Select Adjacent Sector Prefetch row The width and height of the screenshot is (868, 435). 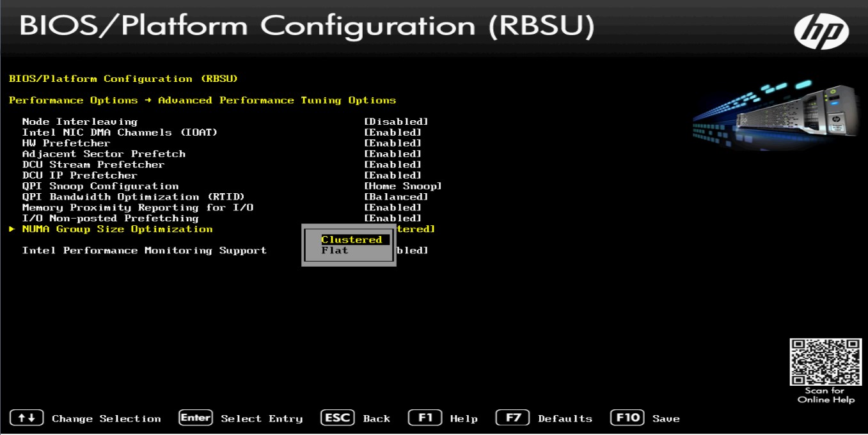click(x=104, y=154)
